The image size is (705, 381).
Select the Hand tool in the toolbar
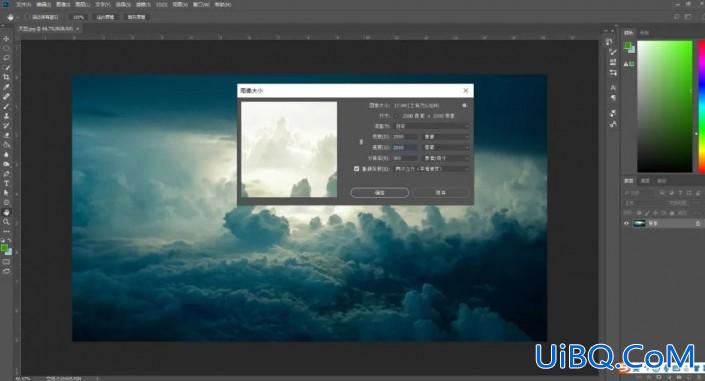pos(6,212)
